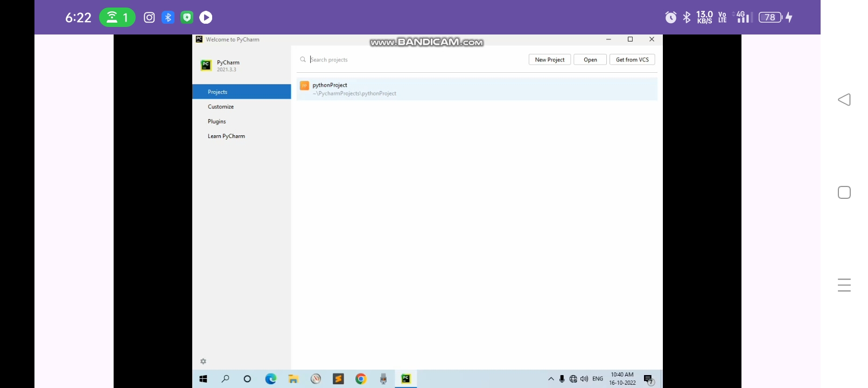Image resolution: width=868 pixels, height=388 pixels.
Task: Show hidden system tray icons
Action: coord(551,379)
